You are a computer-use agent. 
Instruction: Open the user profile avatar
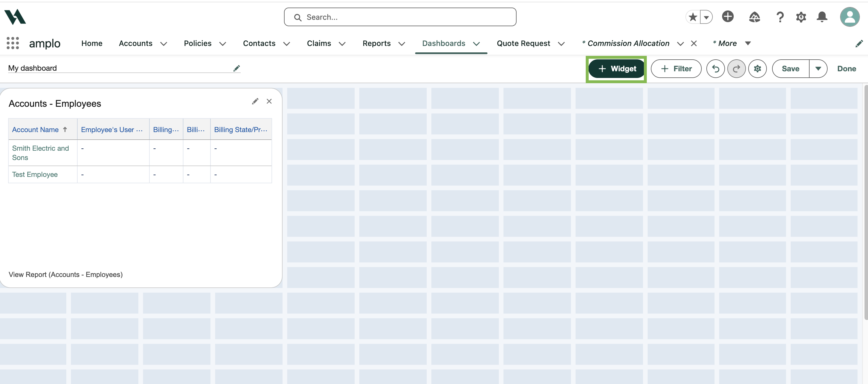coord(849,17)
